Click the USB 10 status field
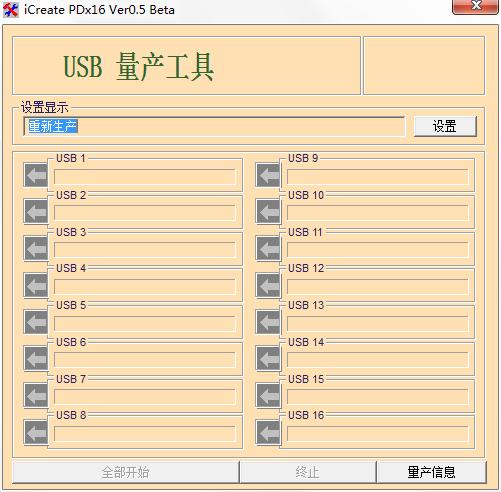Viewport: 501px width, 492px height. click(378, 213)
